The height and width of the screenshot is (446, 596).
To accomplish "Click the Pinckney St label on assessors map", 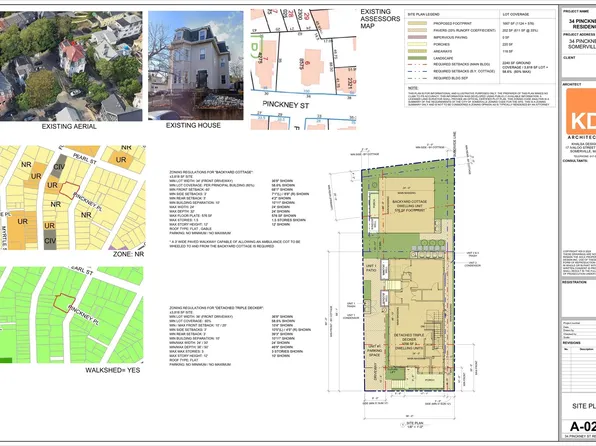I will pos(286,105).
